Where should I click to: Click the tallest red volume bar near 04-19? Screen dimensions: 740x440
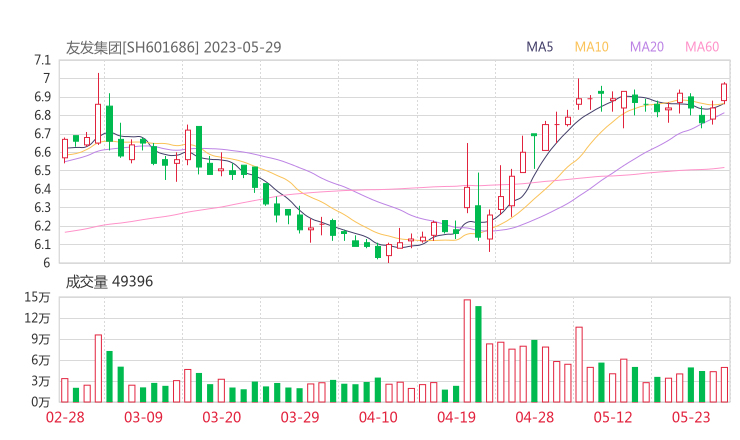click(467, 351)
